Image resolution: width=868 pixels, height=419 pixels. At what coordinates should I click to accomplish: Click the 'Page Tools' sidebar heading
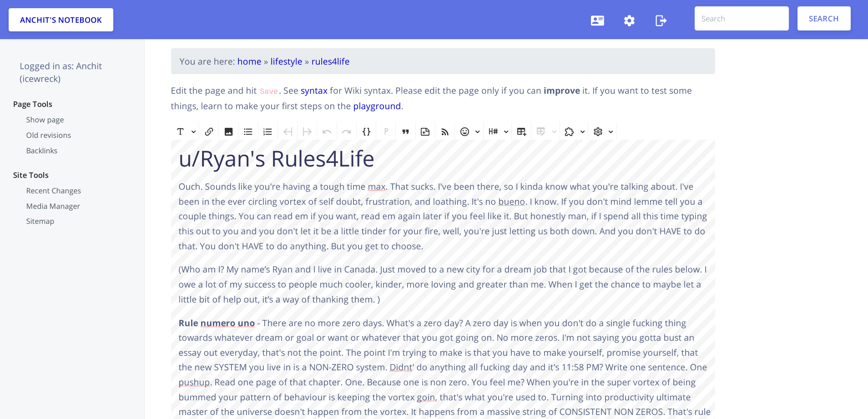(33, 104)
